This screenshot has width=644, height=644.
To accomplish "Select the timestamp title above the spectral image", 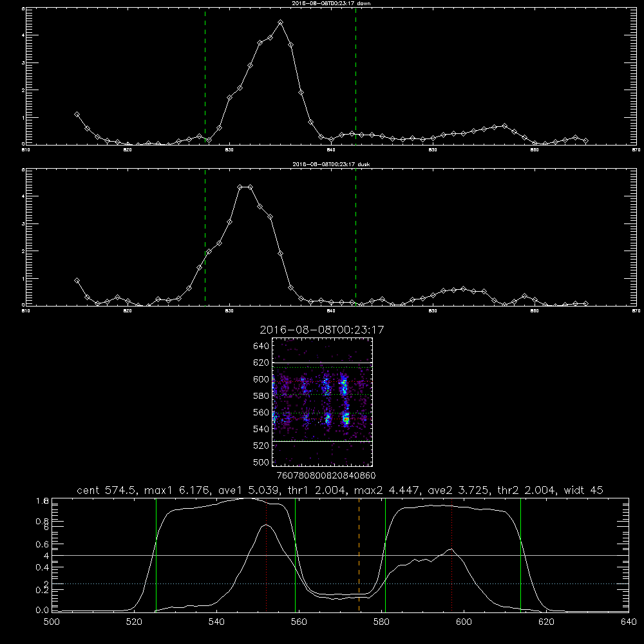I will pyautogui.click(x=322, y=330).
